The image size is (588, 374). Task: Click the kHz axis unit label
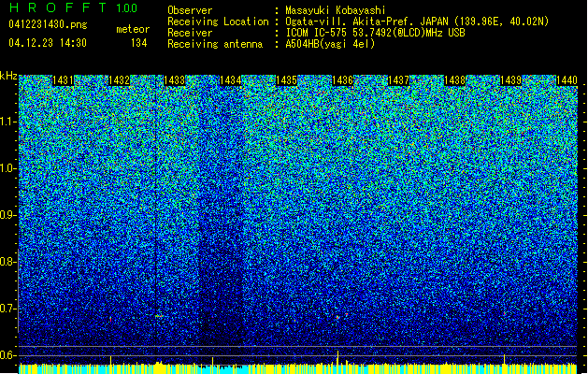click(8, 76)
